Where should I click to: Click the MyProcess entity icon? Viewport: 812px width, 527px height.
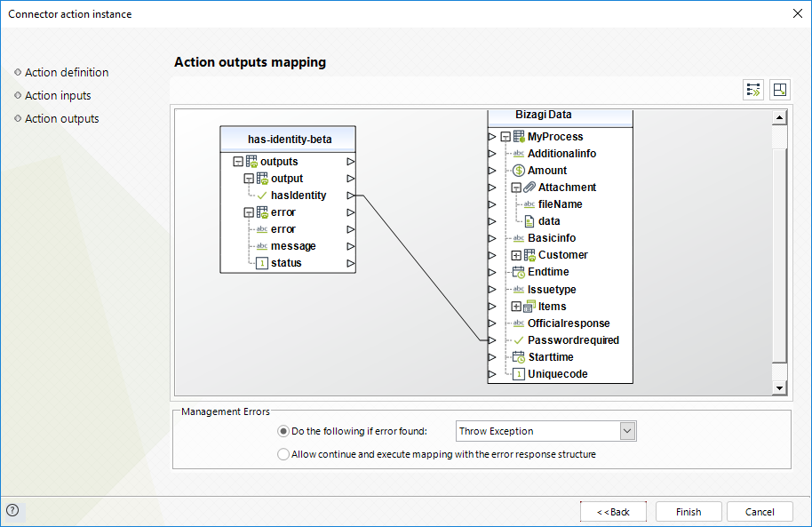[x=519, y=136]
